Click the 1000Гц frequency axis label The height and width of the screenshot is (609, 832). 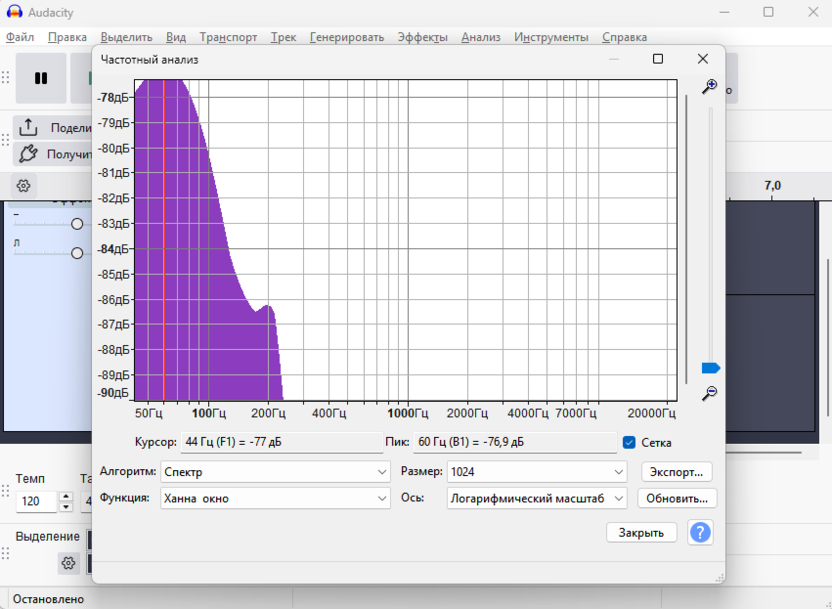pyautogui.click(x=408, y=413)
